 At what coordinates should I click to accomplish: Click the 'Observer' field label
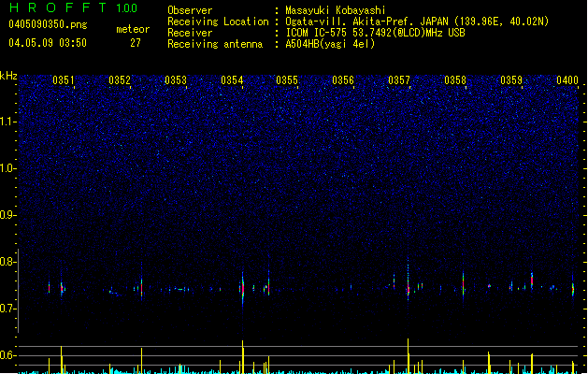[x=190, y=10]
